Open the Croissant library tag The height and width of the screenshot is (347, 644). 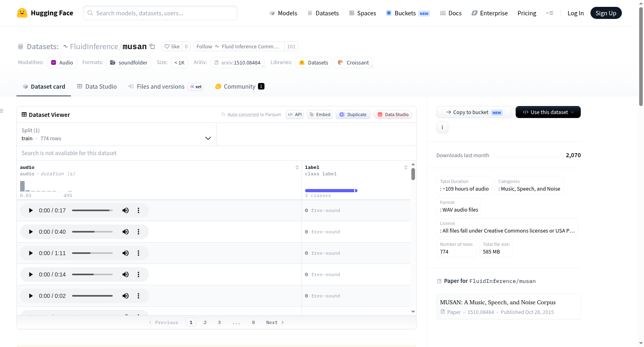pyautogui.click(x=353, y=62)
